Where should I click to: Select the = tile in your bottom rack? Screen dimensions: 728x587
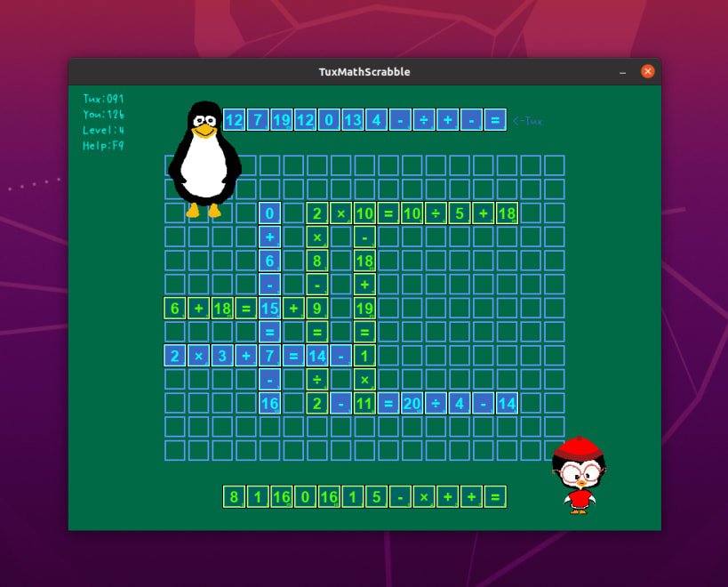point(495,497)
